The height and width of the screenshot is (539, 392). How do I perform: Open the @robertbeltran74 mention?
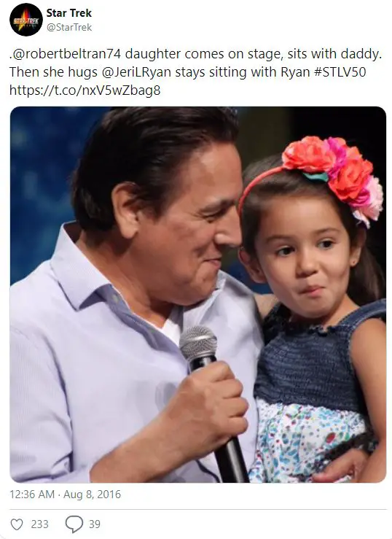[x=66, y=54]
